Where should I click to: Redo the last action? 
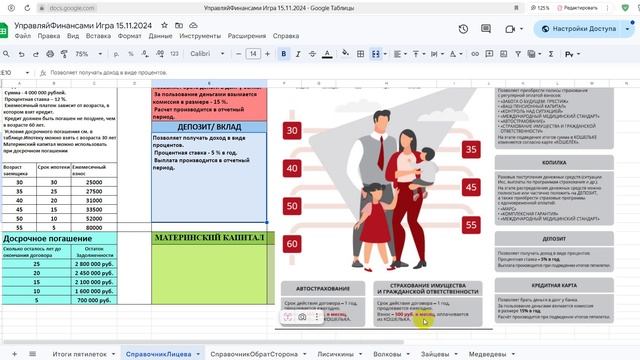[36, 54]
